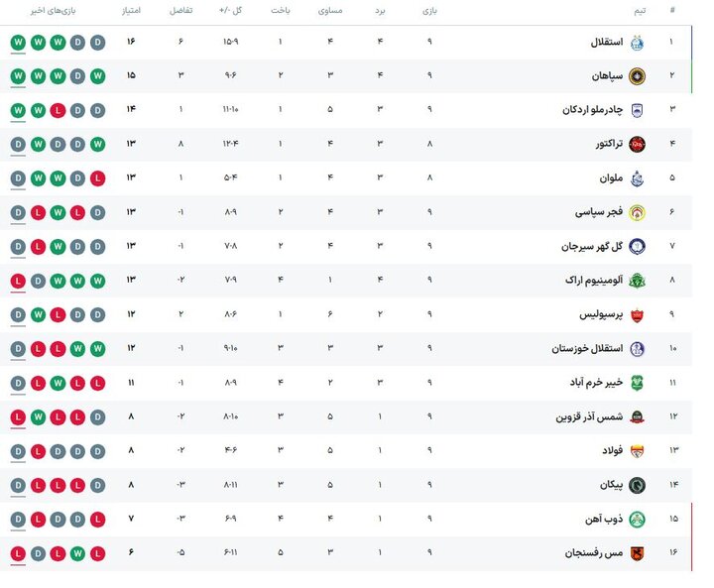Image resolution: width=714 pixels, height=588 pixels.
Task: Click the recent games (بازی‌های اخیر) header
Action: pyautogui.click(x=58, y=11)
